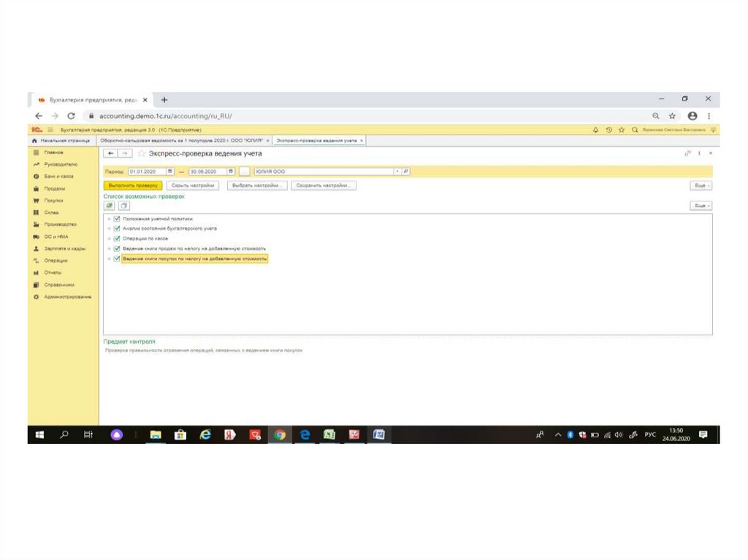Open Chrome from the Windows taskbar
Screen dimensions: 748x560
click(x=280, y=434)
